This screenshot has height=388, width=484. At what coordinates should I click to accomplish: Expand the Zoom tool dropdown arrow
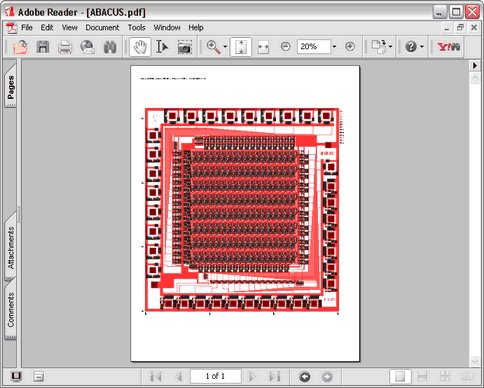[x=225, y=47]
